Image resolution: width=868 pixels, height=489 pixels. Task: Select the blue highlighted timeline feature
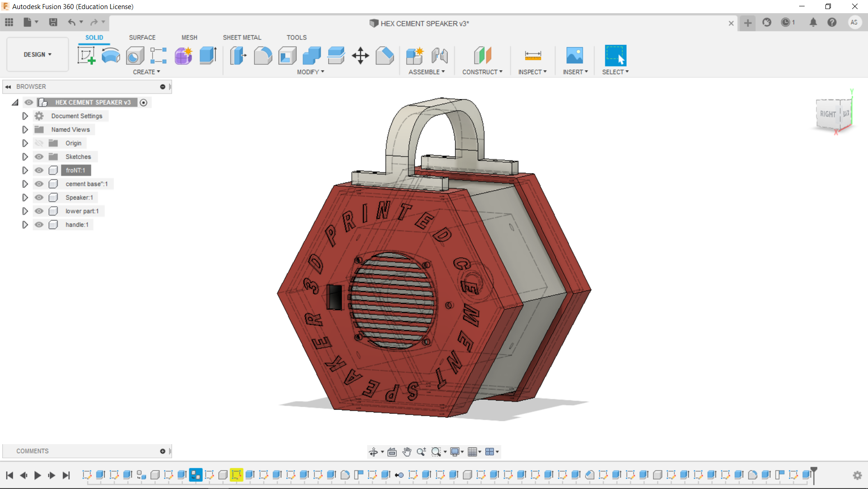(196, 475)
